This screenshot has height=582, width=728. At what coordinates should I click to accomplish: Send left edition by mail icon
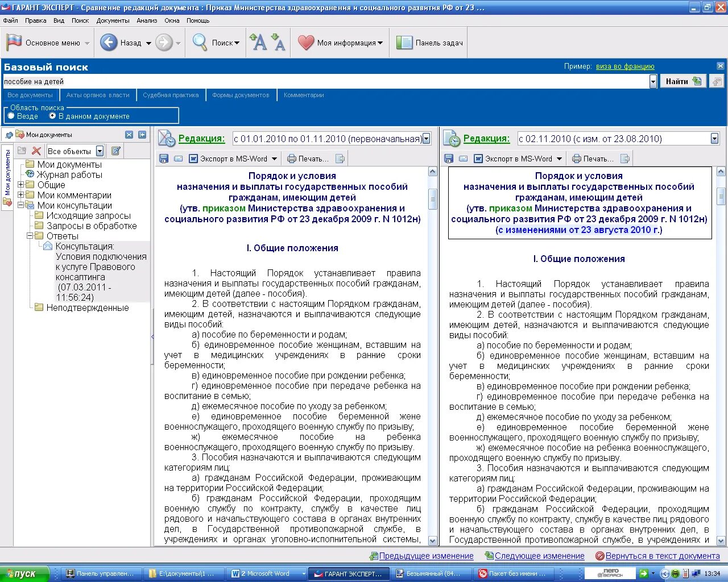coord(178,159)
